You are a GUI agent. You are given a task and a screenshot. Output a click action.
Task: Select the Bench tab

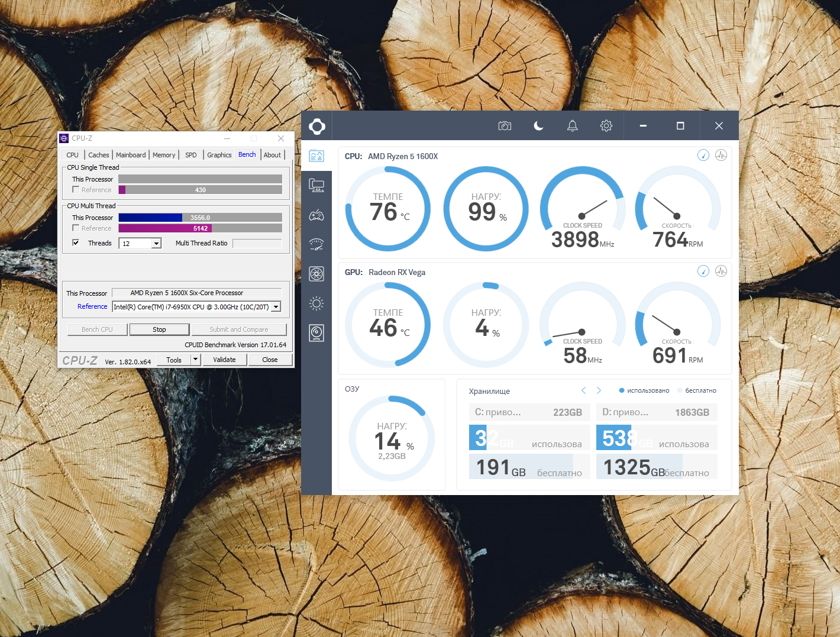pyautogui.click(x=247, y=154)
